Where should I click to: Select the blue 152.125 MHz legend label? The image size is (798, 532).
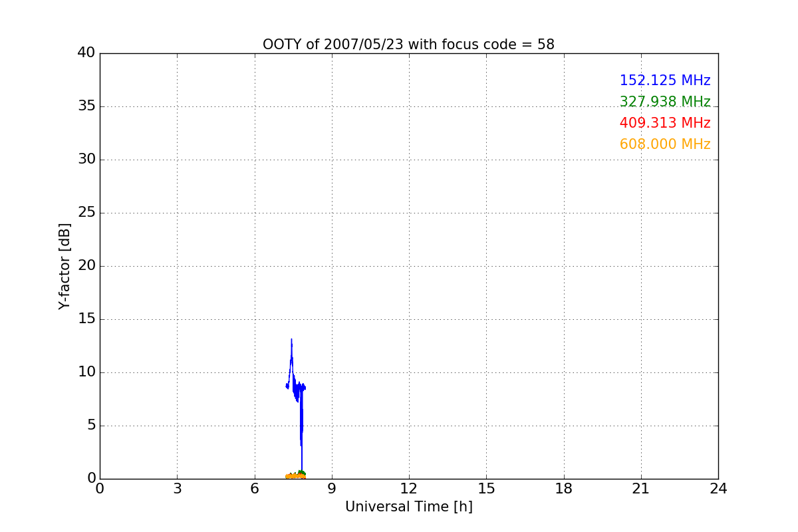665,80
